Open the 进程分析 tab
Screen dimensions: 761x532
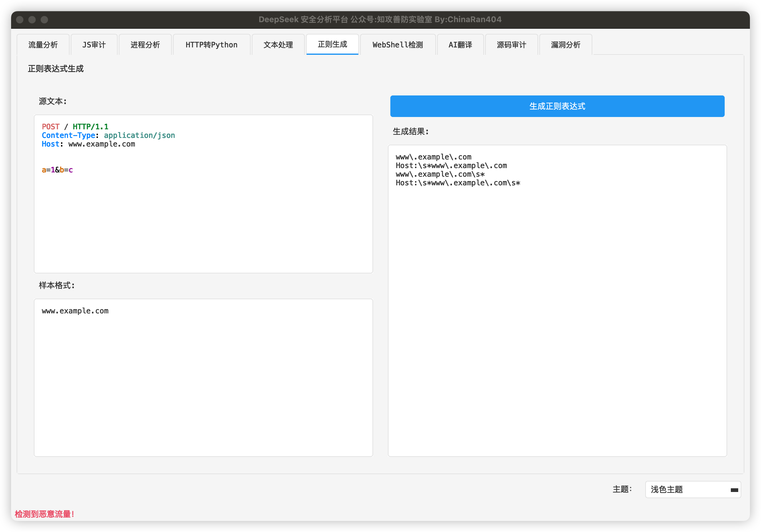click(145, 45)
